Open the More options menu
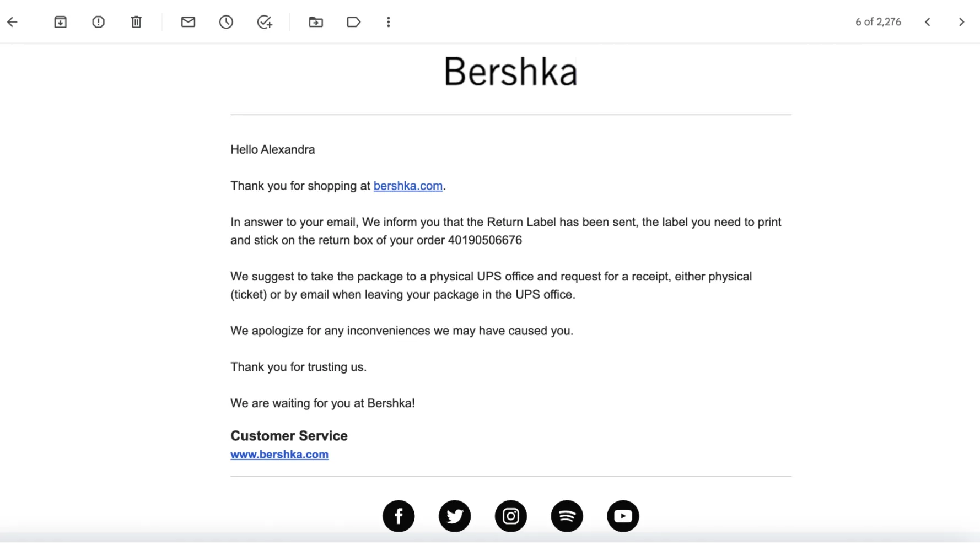 (x=389, y=22)
